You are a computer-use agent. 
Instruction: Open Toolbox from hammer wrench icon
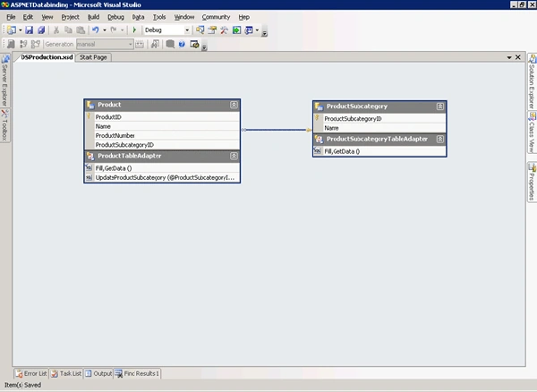[224, 30]
